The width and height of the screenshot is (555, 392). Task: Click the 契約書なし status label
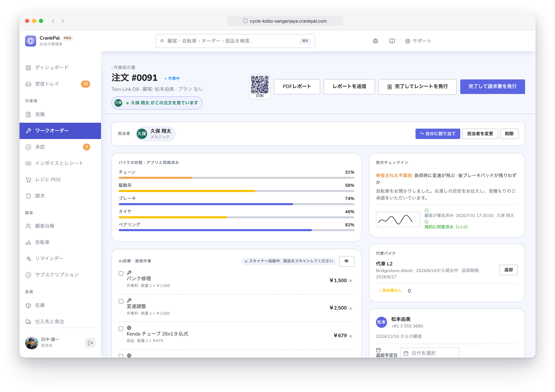(390, 291)
